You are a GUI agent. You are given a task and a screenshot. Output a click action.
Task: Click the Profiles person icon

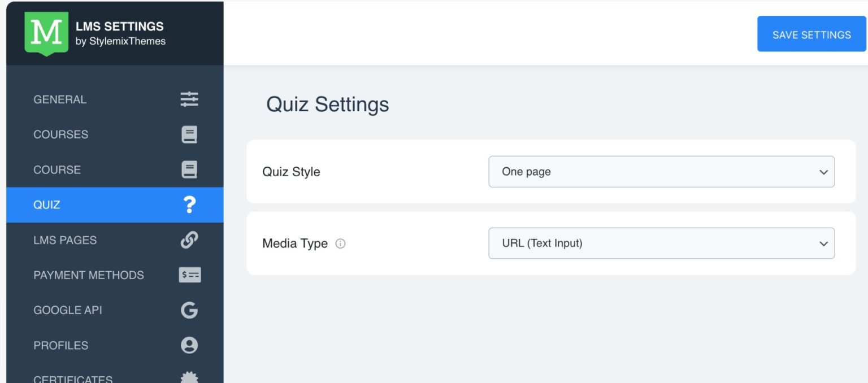(189, 345)
